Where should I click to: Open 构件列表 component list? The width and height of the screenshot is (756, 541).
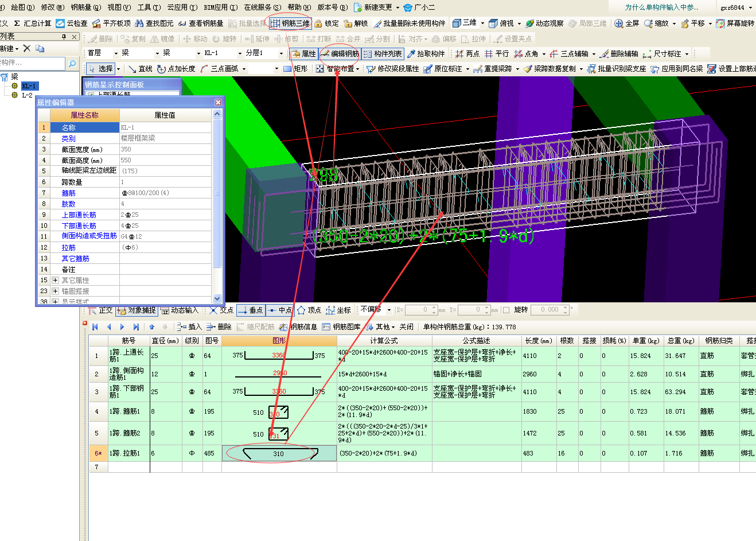tap(383, 53)
